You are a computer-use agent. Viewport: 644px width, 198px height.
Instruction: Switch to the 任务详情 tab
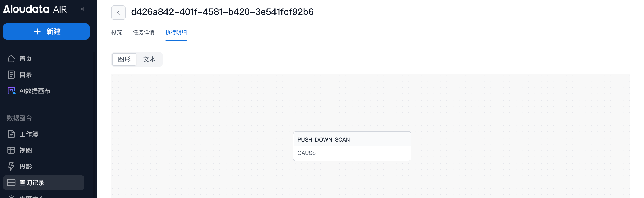pyautogui.click(x=143, y=32)
